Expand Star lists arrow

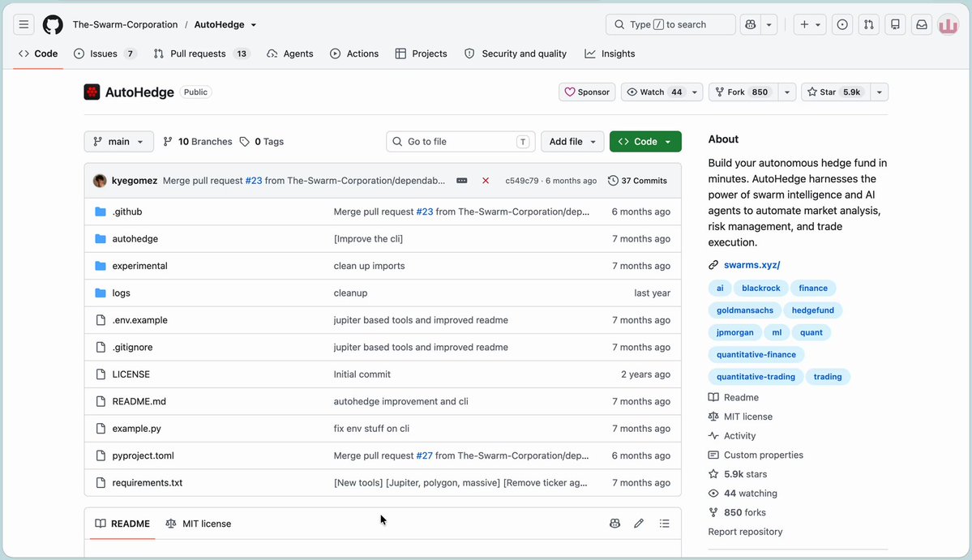(x=879, y=92)
